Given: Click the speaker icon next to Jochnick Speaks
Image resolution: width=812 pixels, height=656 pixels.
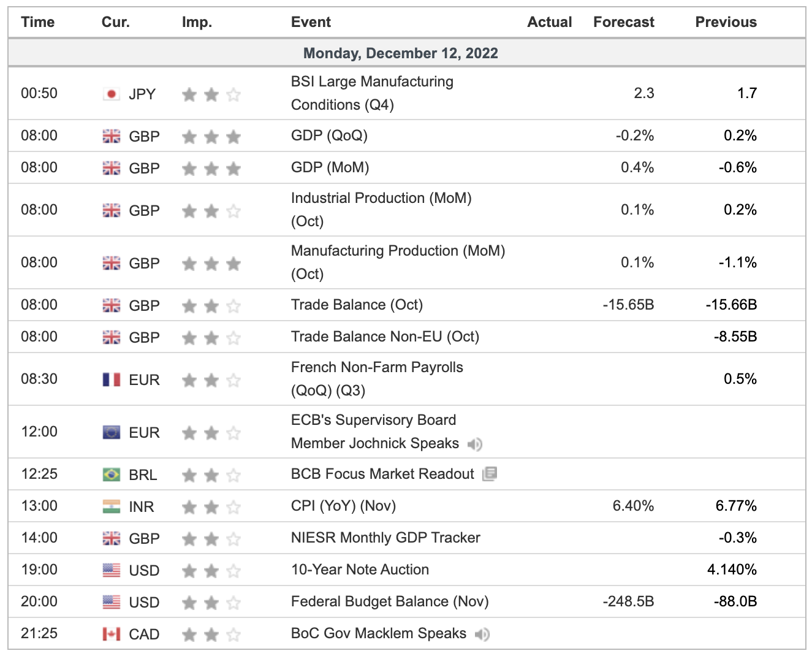Looking at the screenshot, I should [x=475, y=444].
